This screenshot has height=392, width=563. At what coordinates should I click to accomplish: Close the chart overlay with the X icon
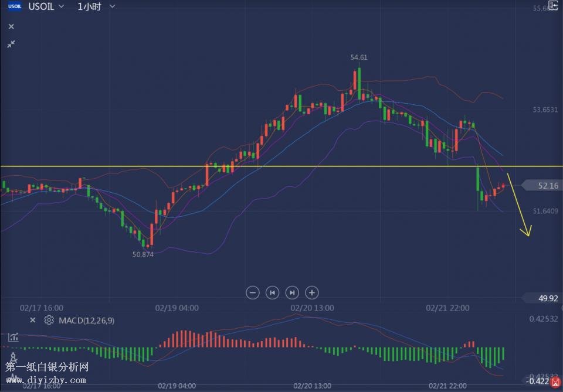[x=11, y=26]
